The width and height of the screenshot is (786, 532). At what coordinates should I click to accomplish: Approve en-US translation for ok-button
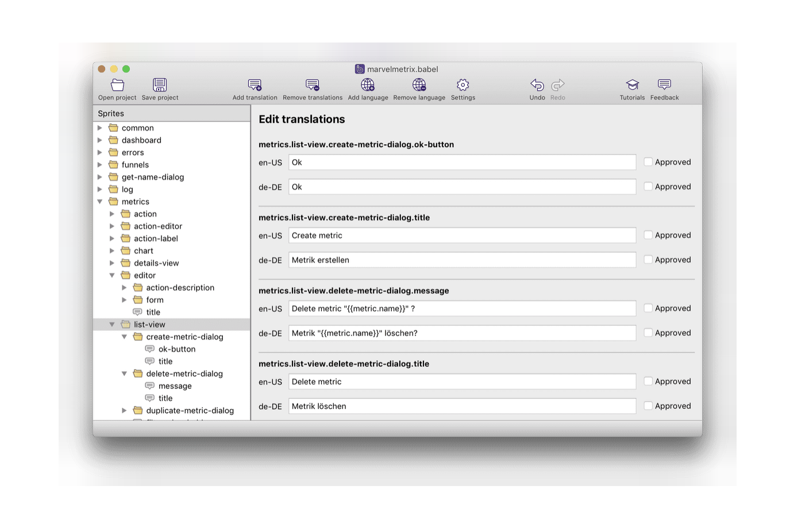pos(648,162)
